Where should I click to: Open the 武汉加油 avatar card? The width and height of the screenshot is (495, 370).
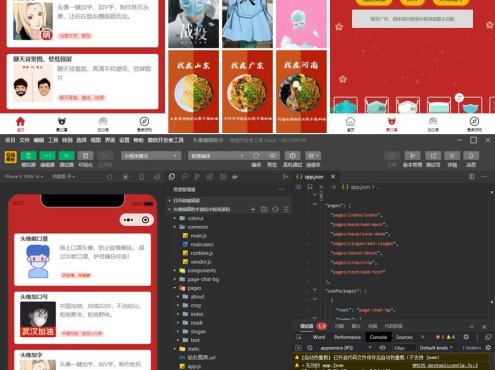coord(83,318)
